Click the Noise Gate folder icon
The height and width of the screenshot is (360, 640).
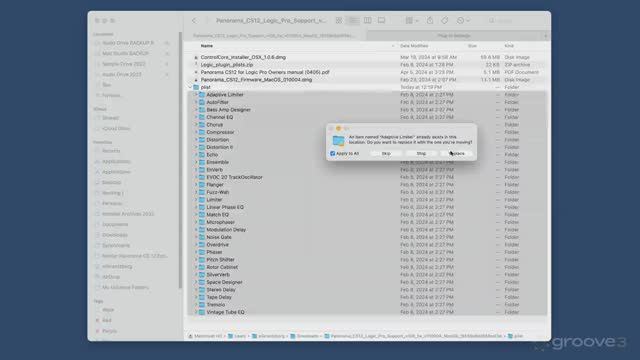(x=202, y=237)
